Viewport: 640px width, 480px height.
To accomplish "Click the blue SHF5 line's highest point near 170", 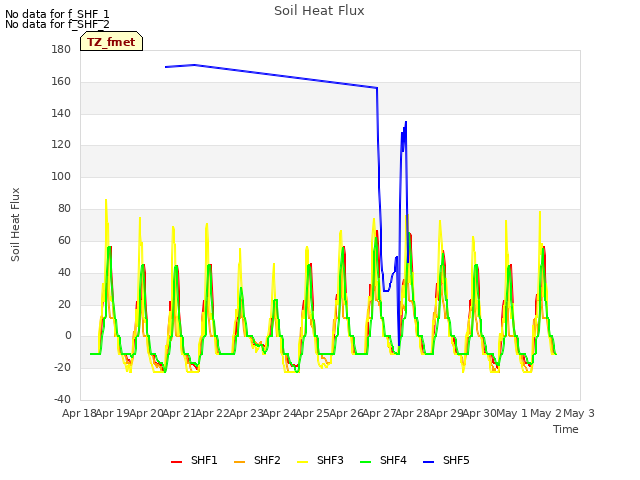I will click(195, 64).
